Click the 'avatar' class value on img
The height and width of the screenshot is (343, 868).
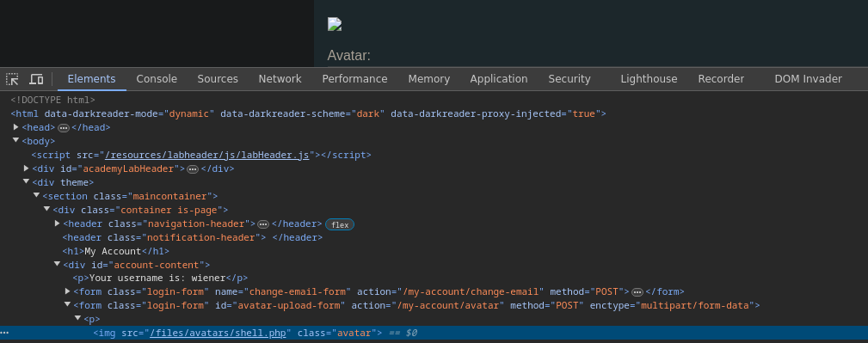[x=354, y=333]
